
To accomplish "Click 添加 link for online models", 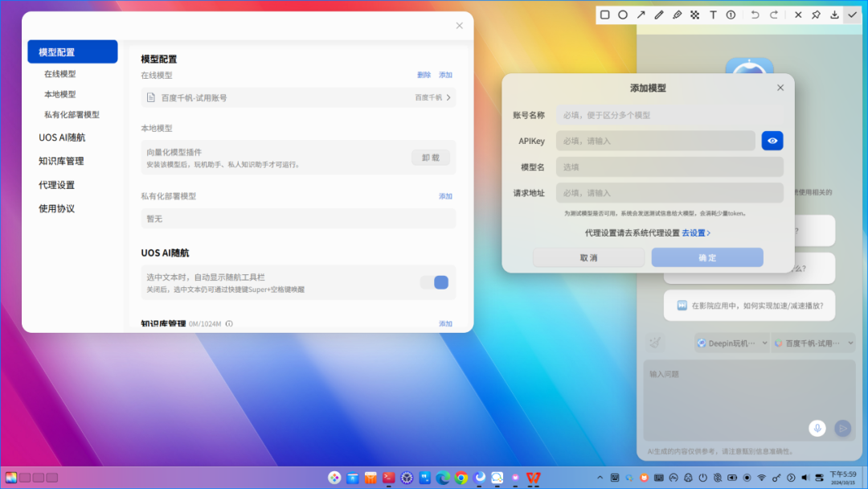I will [x=445, y=75].
